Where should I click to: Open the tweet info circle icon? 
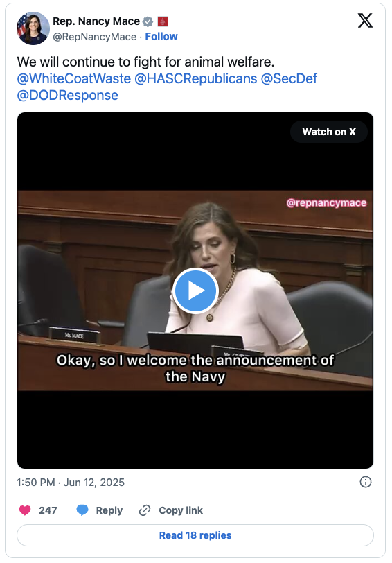(366, 482)
